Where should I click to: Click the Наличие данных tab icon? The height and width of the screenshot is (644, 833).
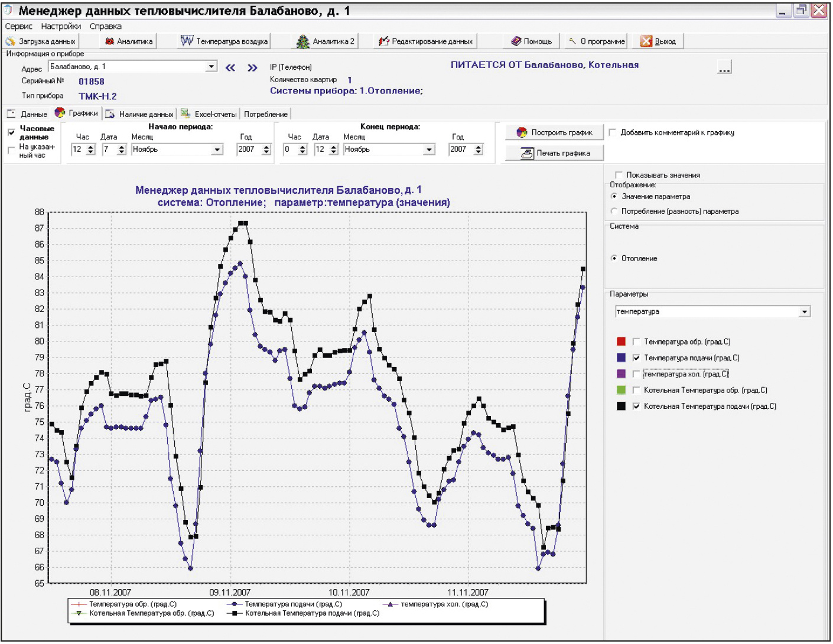110,114
